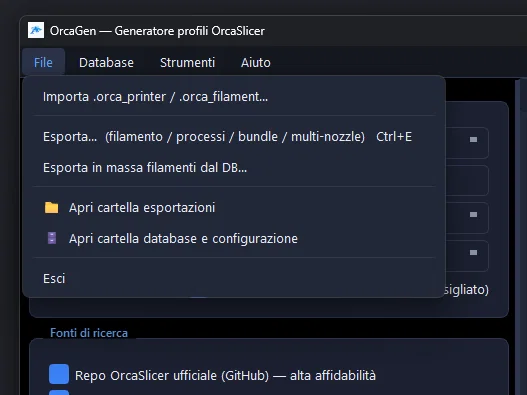Open the Strumenti menu

click(x=187, y=63)
